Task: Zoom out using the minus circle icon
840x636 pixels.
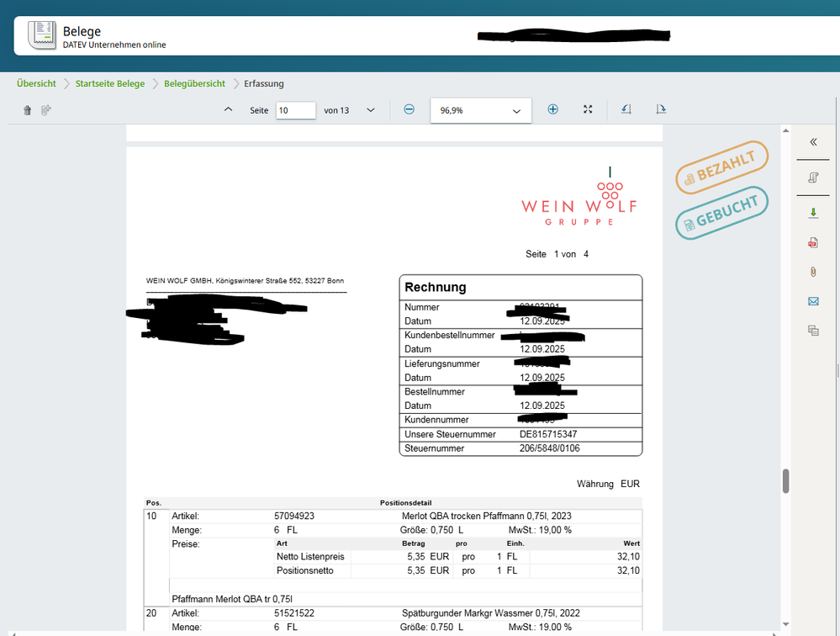Action: [x=409, y=109]
